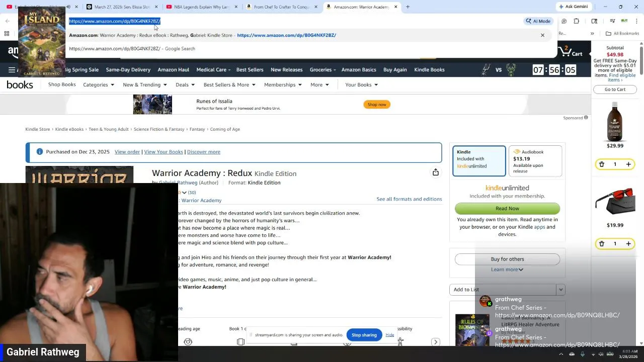Image resolution: width=644 pixels, height=362 pixels.
Task: Click the browser back arrow
Action: pos(8,21)
